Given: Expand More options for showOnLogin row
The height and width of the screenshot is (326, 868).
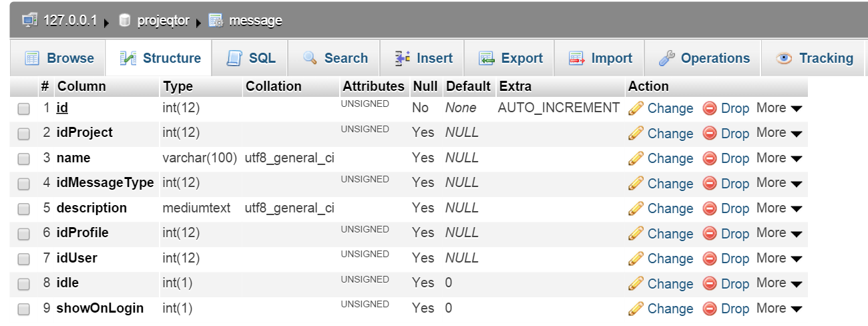Looking at the screenshot, I should (x=779, y=309).
